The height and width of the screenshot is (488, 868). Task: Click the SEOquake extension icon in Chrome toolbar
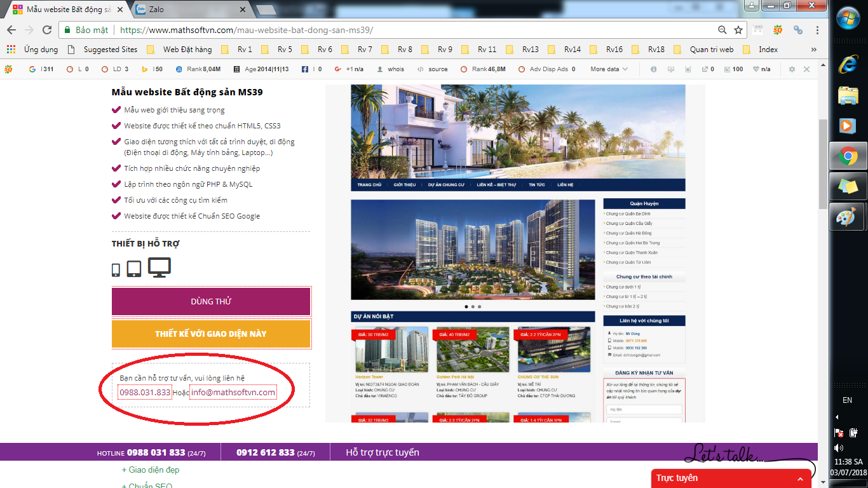[777, 30]
